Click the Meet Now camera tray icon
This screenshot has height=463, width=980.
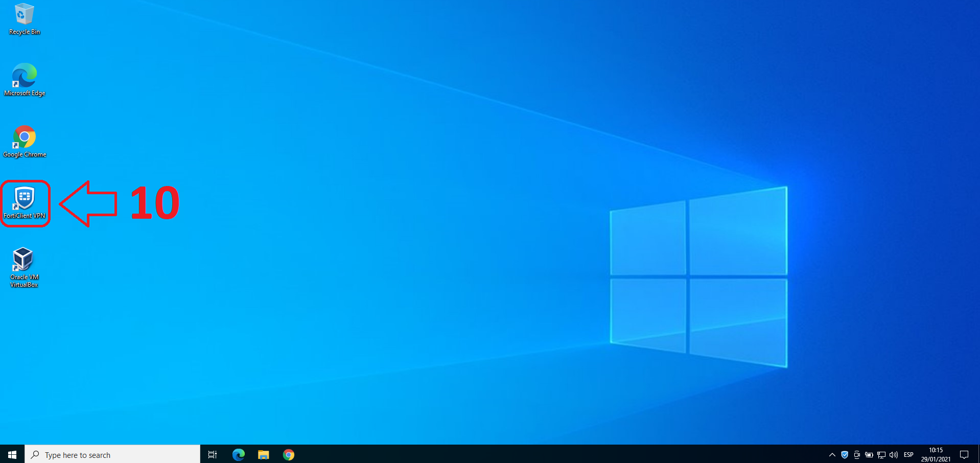(x=857, y=454)
